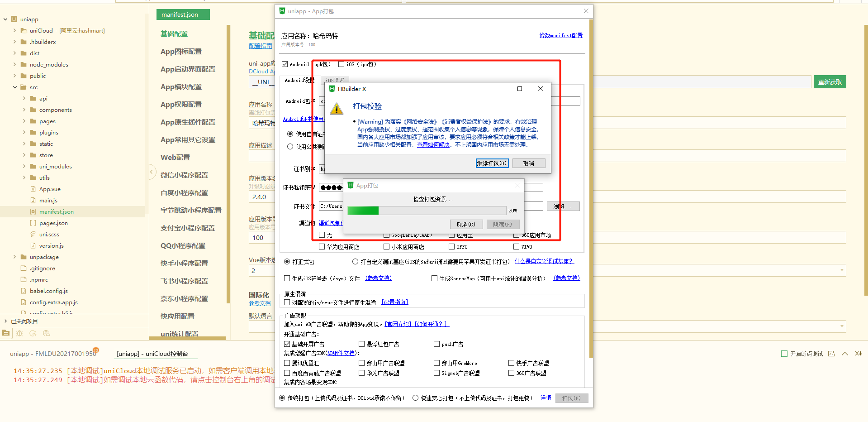This screenshot has height=422, width=868.
Task: Select 传统打包 radio option
Action: coord(282,398)
